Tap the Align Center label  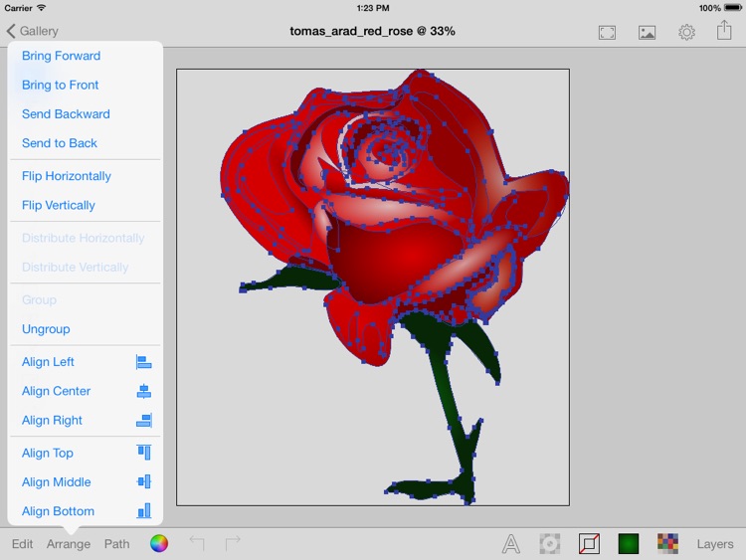tap(56, 391)
